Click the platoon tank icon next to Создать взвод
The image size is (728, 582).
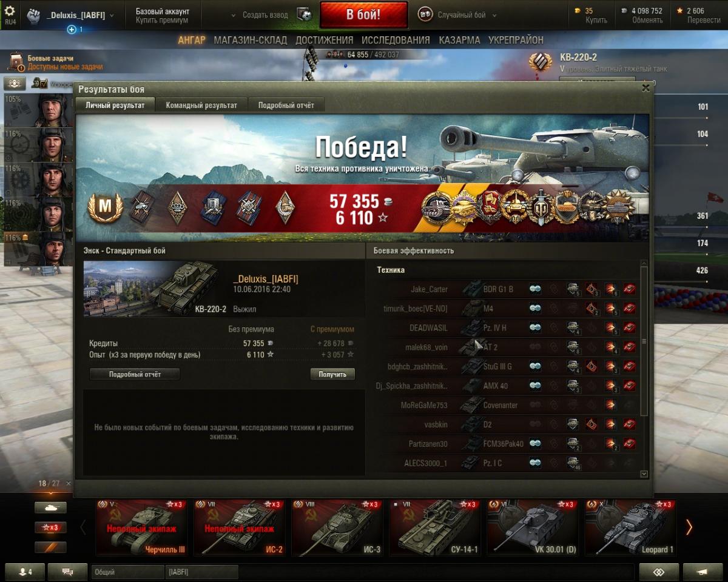(x=305, y=15)
